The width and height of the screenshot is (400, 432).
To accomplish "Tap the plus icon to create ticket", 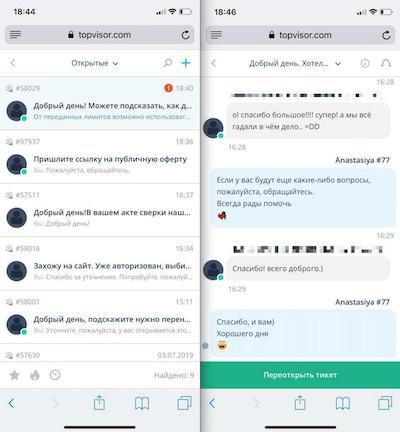I will (186, 63).
